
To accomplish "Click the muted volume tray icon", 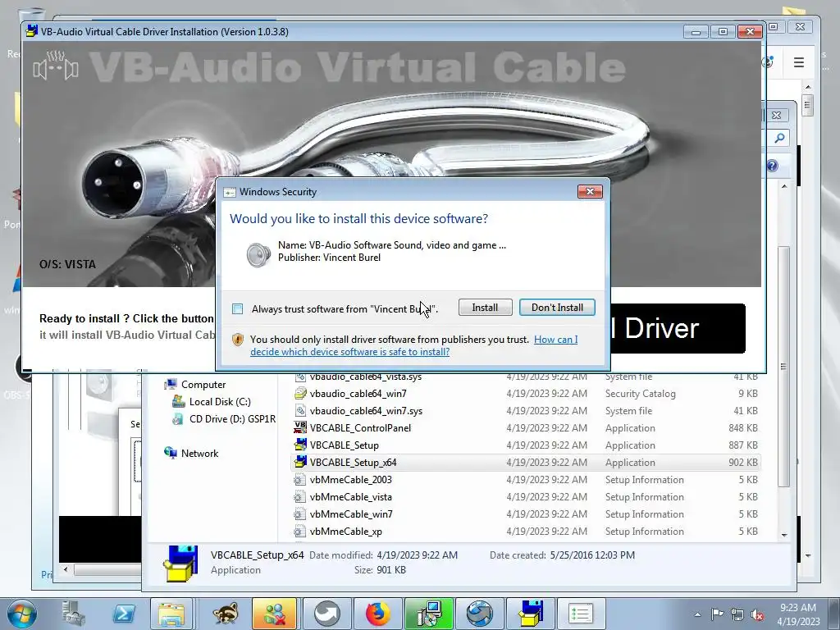I will (x=756, y=615).
